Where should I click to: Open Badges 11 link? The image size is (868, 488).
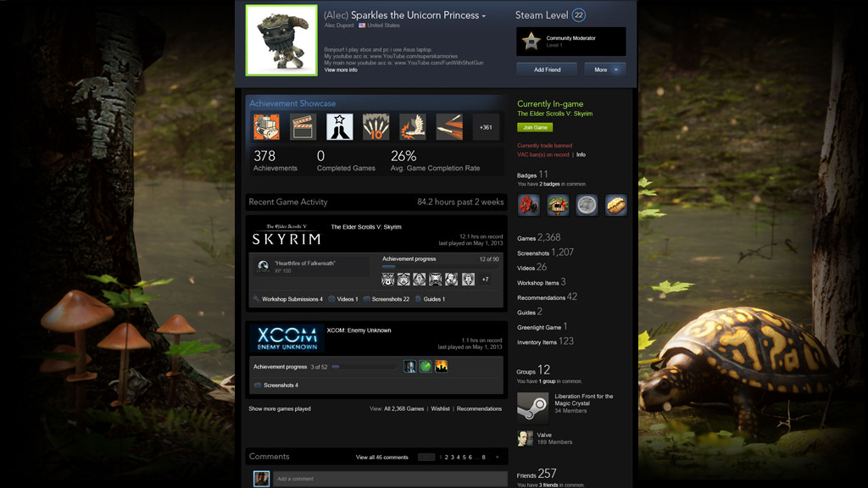[532, 175]
